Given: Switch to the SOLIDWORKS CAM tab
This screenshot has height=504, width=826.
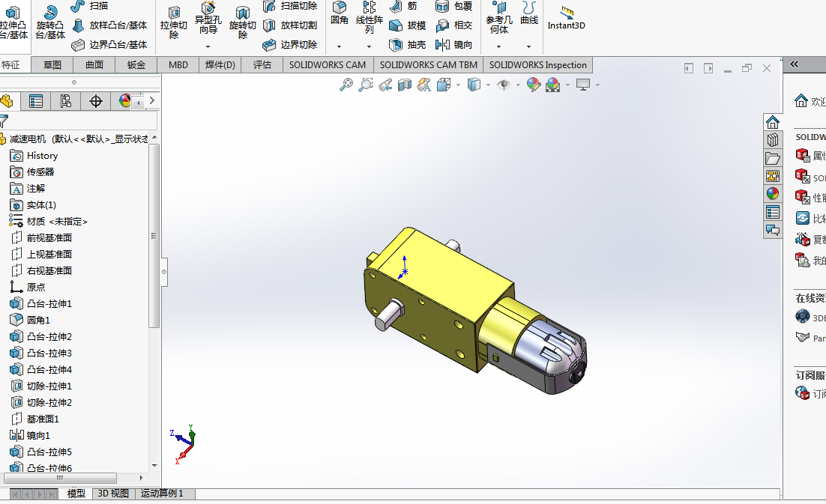Looking at the screenshot, I should coord(327,64).
